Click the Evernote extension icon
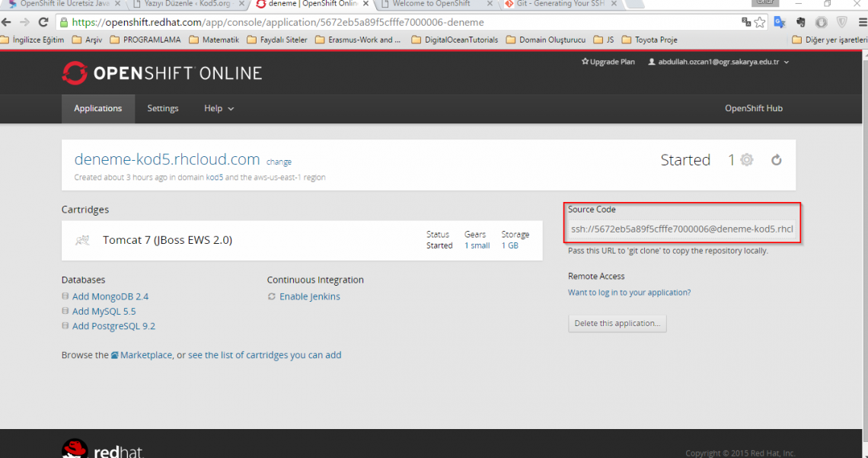This screenshot has width=868, height=458. [x=800, y=22]
